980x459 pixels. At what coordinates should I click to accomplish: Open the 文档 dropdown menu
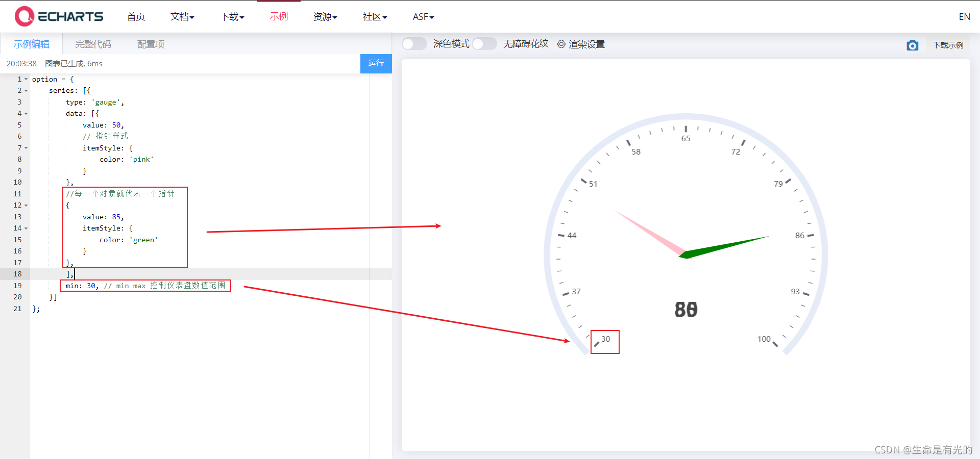pyautogui.click(x=182, y=17)
